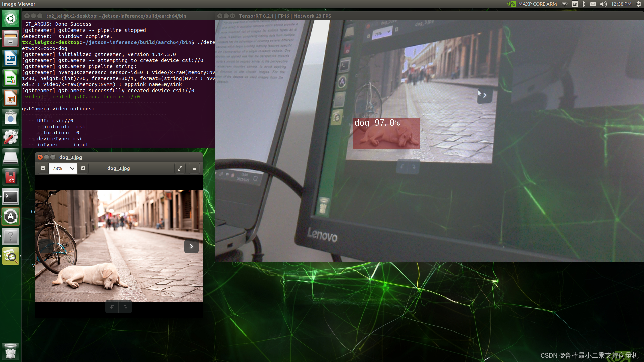Click the Image Viewer title in top bar

click(19, 4)
